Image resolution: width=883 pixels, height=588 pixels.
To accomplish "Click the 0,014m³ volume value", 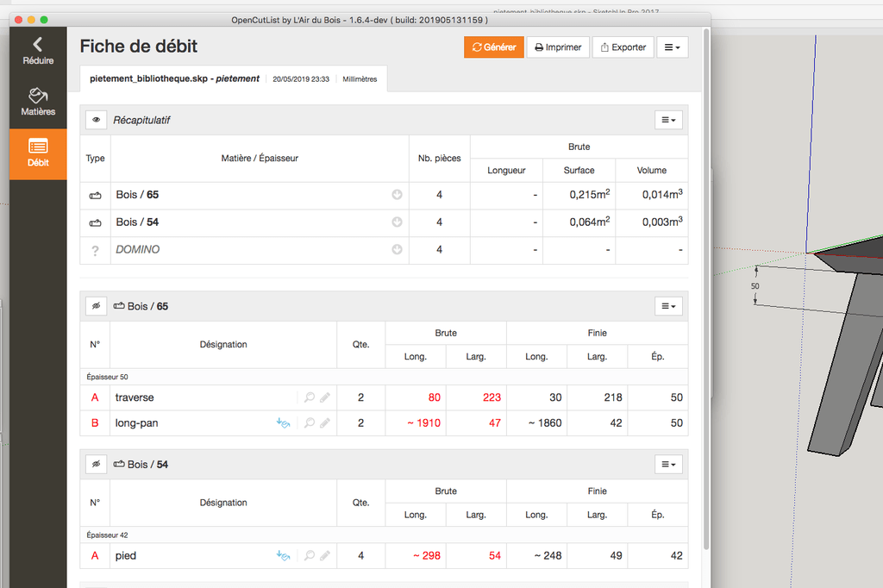I will (662, 194).
